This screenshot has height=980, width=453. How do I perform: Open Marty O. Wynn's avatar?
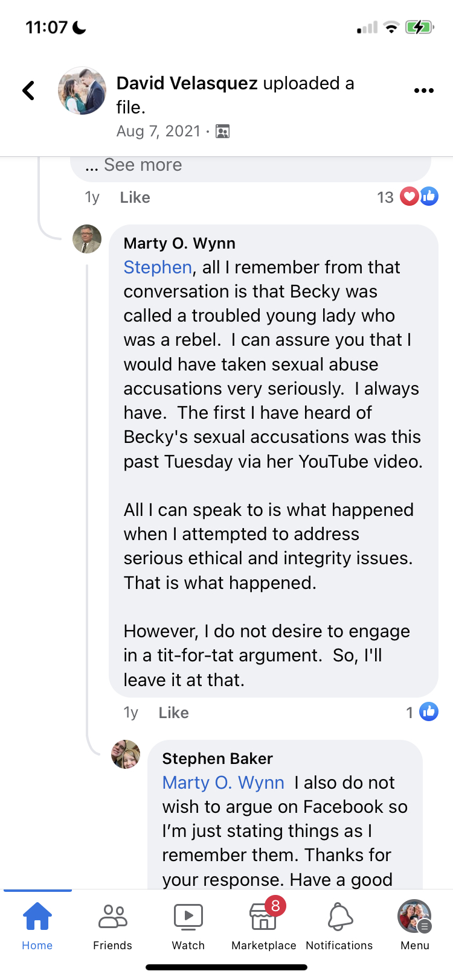point(87,239)
